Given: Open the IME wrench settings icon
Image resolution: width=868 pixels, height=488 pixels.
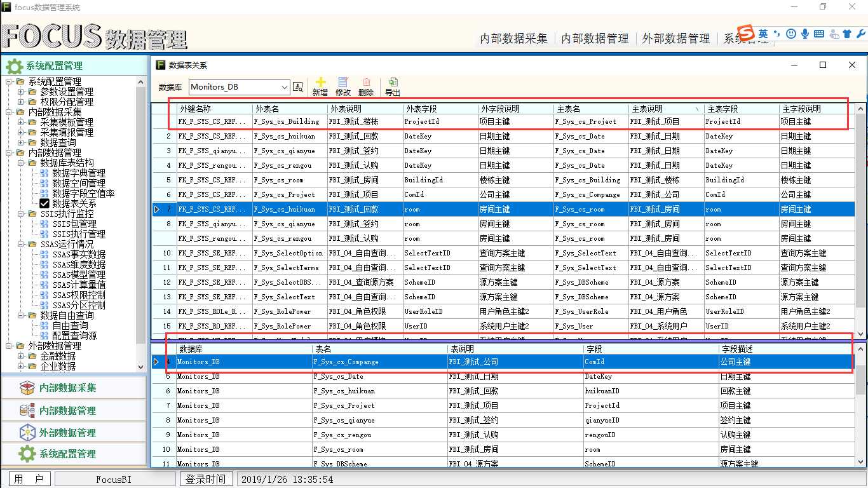Looking at the screenshot, I should [860, 34].
